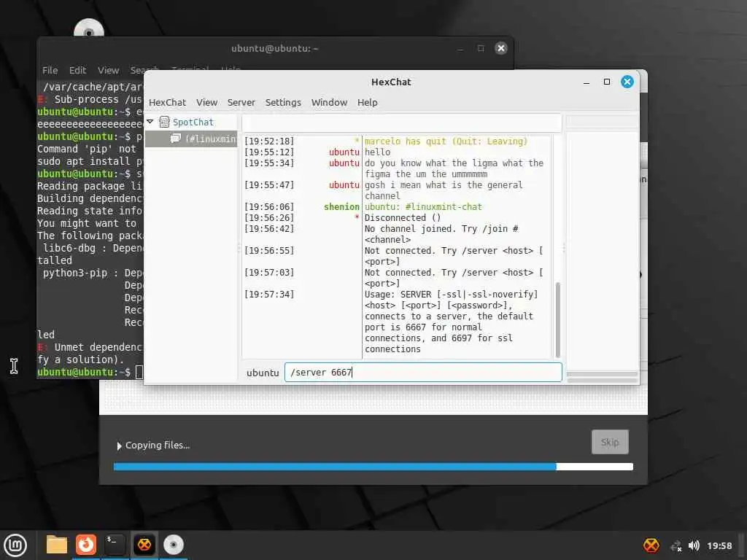Switch to the Terminal taskbar icon
Image resolution: width=747 pixels, height=560 pixels.
[115, 545]
